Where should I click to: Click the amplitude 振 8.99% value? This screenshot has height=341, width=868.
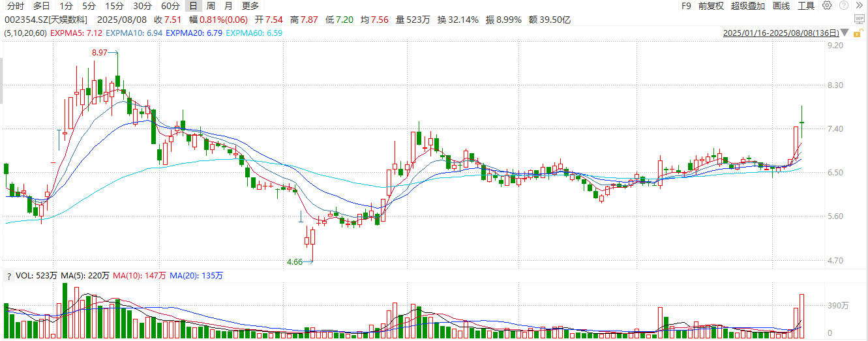coord(503,20)
